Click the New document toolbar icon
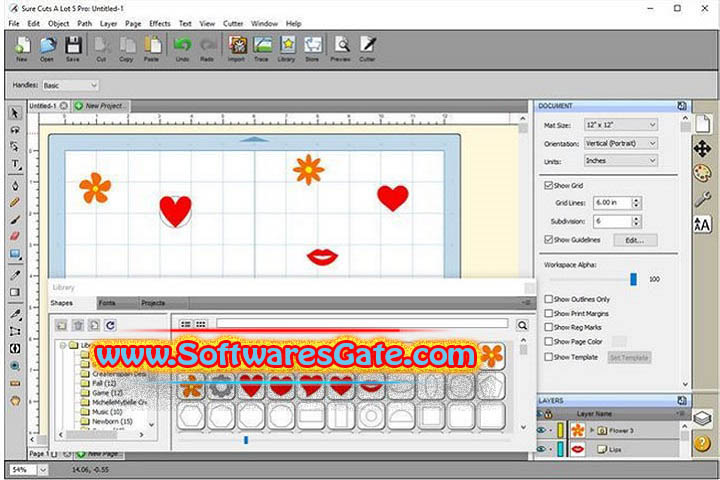Image resolution: width=720 pixels, height=480 pixels. (x=22, y=48)
